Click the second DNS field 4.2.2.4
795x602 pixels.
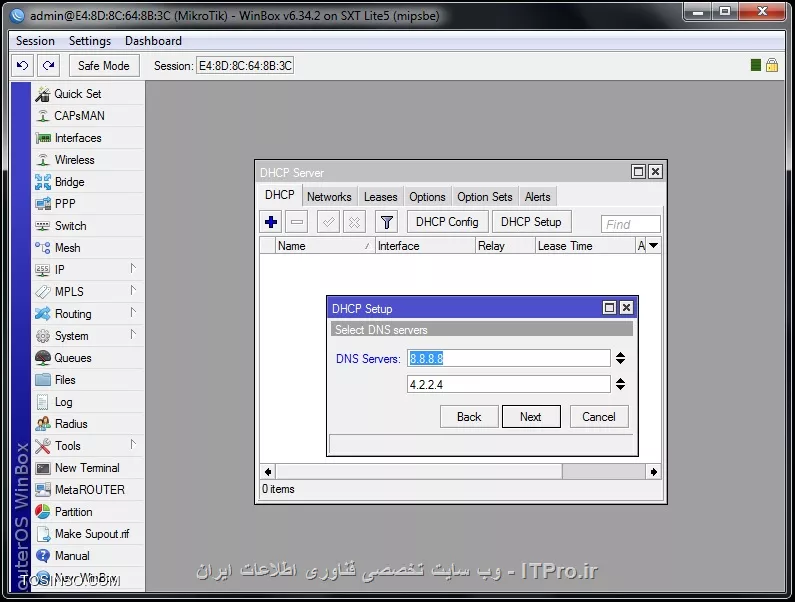[x=509, y=384]
